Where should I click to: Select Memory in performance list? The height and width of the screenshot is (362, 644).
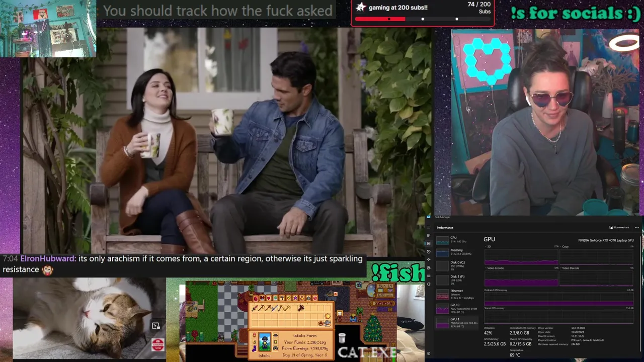(457, 252)
